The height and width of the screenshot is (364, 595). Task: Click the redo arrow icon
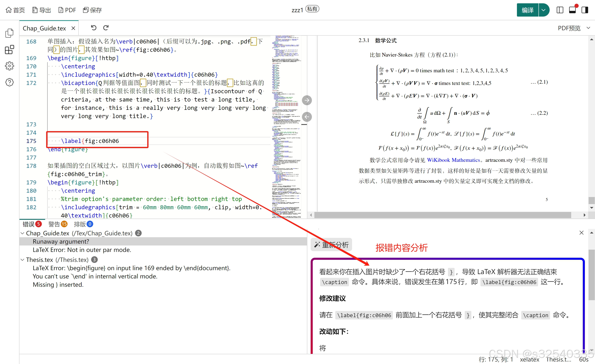point(106,28)
